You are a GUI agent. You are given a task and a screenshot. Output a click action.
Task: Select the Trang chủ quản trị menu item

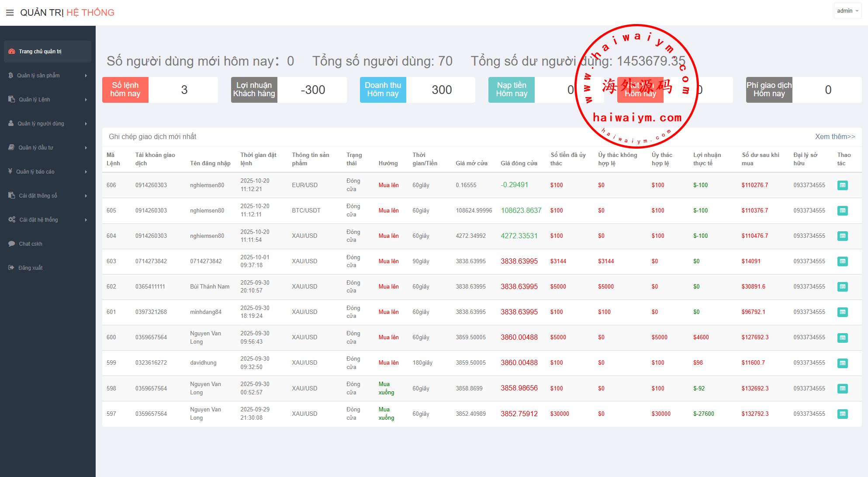pos(40,52)
